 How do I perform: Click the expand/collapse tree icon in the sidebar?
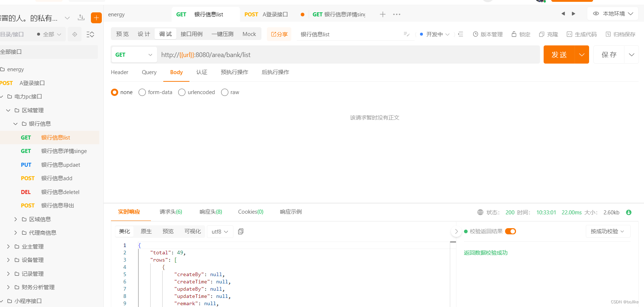click(x=90, y=34)
